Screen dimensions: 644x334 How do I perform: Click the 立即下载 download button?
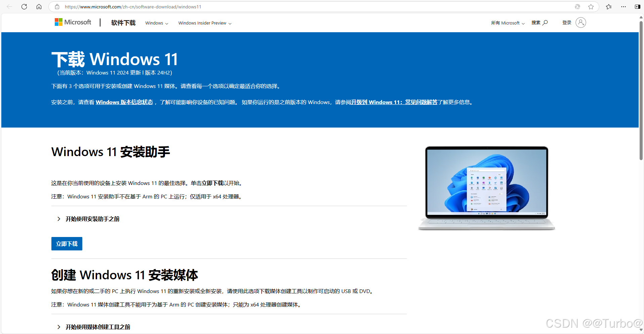(x=67, y=243)
